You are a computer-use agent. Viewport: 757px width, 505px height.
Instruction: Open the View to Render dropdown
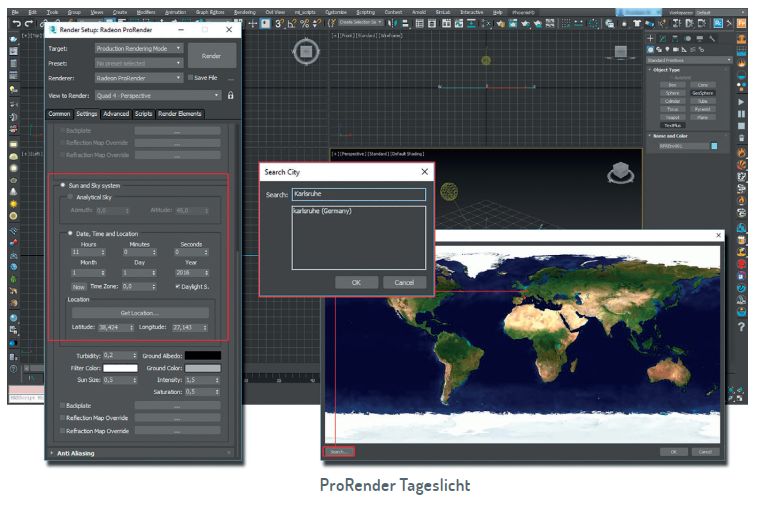point(158,96)
